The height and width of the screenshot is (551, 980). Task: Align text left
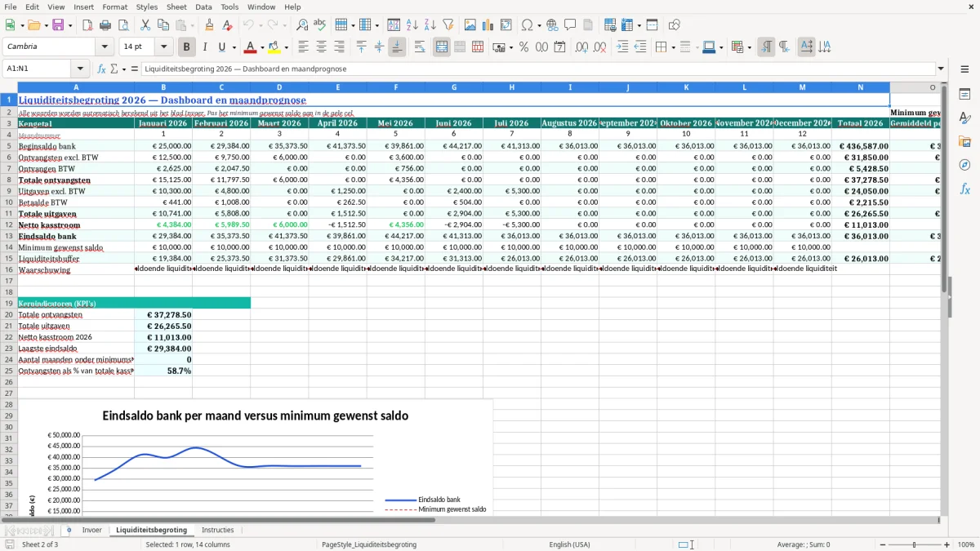303,47
